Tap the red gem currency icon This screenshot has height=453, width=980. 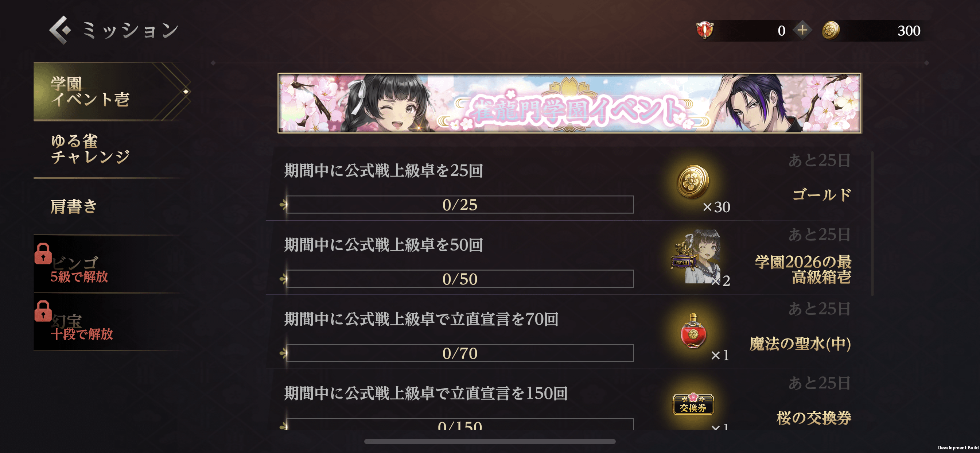[705, 30]
